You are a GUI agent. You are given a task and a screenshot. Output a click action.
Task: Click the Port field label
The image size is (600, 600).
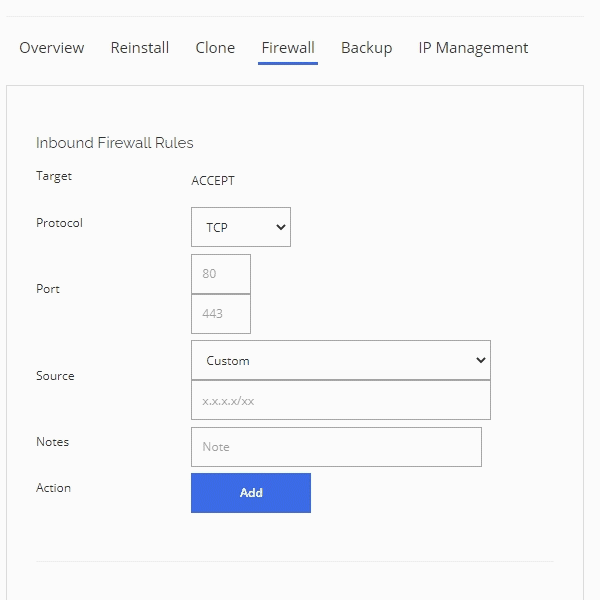(x=48, y=289)
